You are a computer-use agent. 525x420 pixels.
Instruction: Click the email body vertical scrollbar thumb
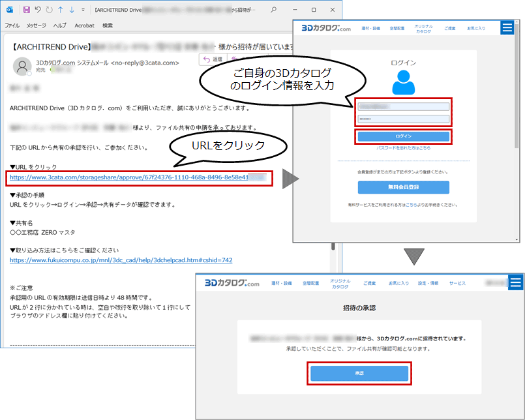(x=333, y=246)
